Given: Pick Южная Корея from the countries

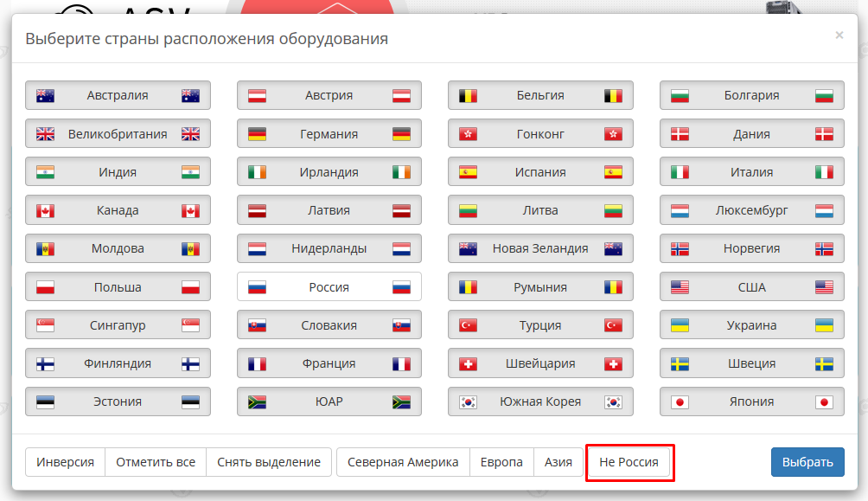Looking at the screenshot, I should pos(540,401).
